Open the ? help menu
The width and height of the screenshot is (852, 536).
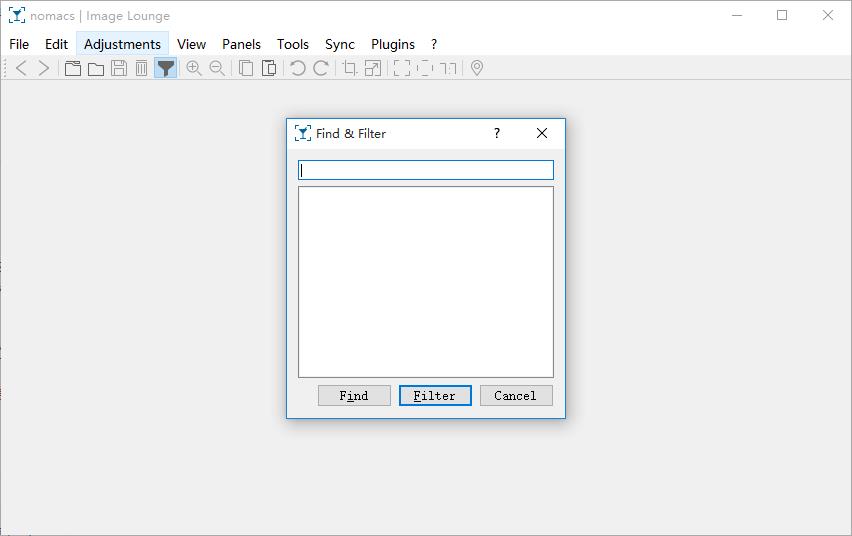coord(434,44)
